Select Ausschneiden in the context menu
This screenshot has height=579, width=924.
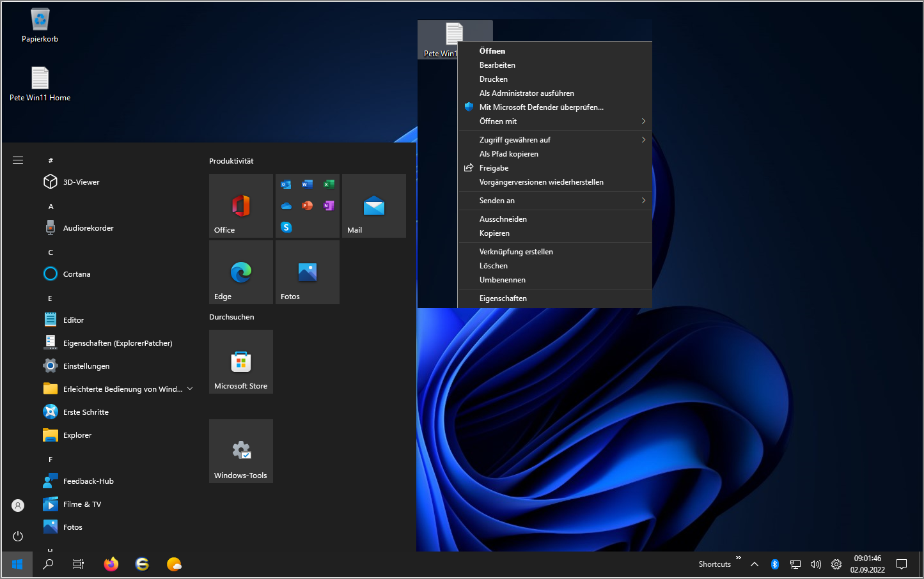(x=555, y=219)
